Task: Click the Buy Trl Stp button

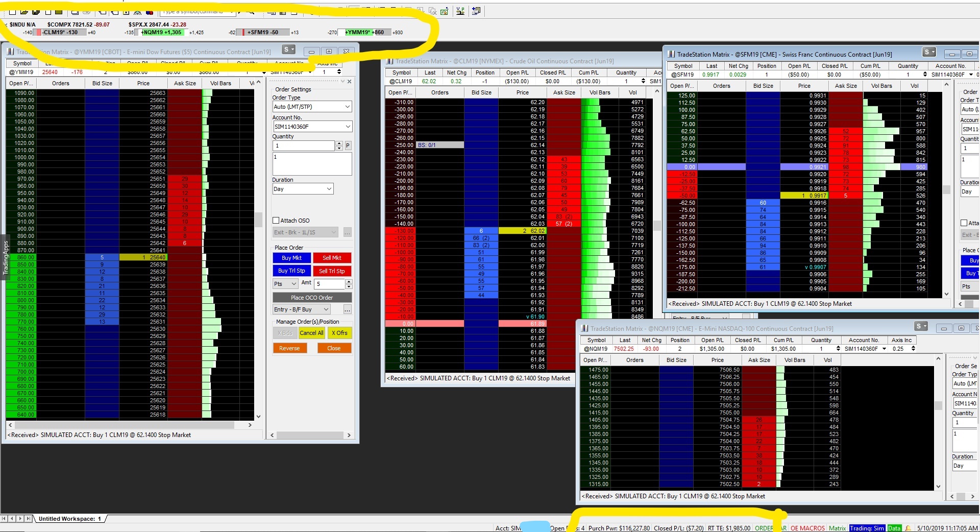Action: 291,271
